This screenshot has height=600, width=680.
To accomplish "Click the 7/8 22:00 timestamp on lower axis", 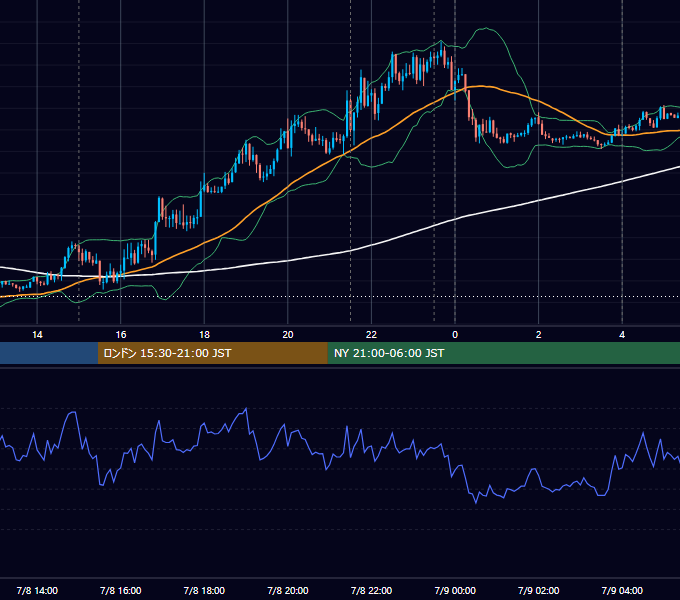I will 371,590.
